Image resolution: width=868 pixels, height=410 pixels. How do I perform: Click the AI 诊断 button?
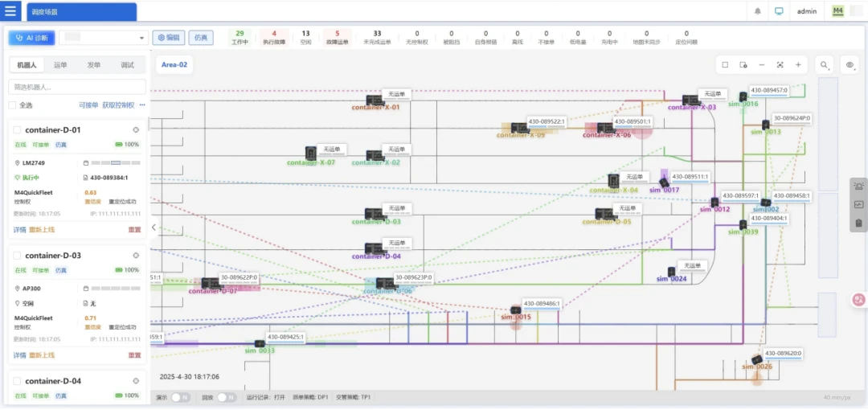point(31,38)
